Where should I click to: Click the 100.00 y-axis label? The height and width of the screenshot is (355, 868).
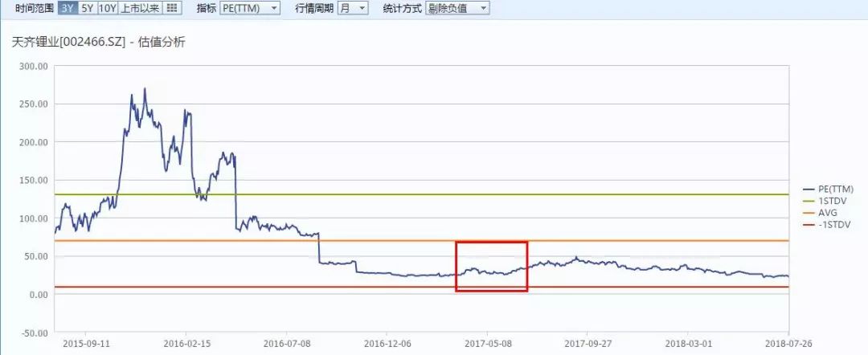[35, 218]
